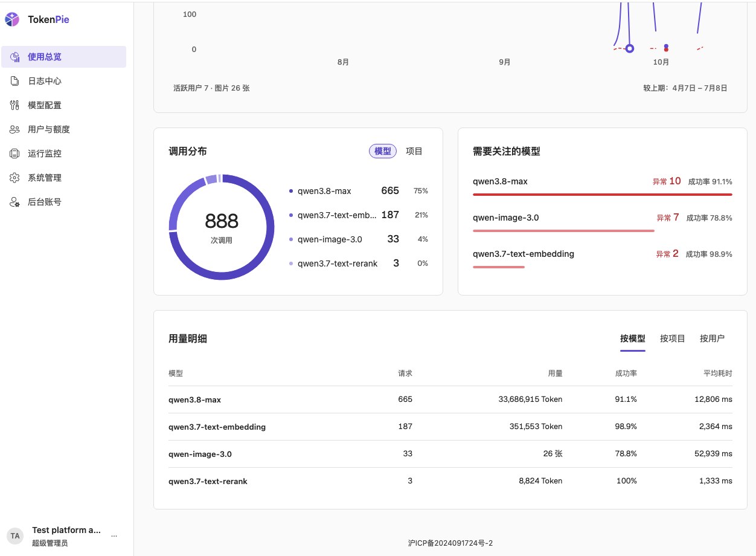Open 运行监控 page

point(63,154)
